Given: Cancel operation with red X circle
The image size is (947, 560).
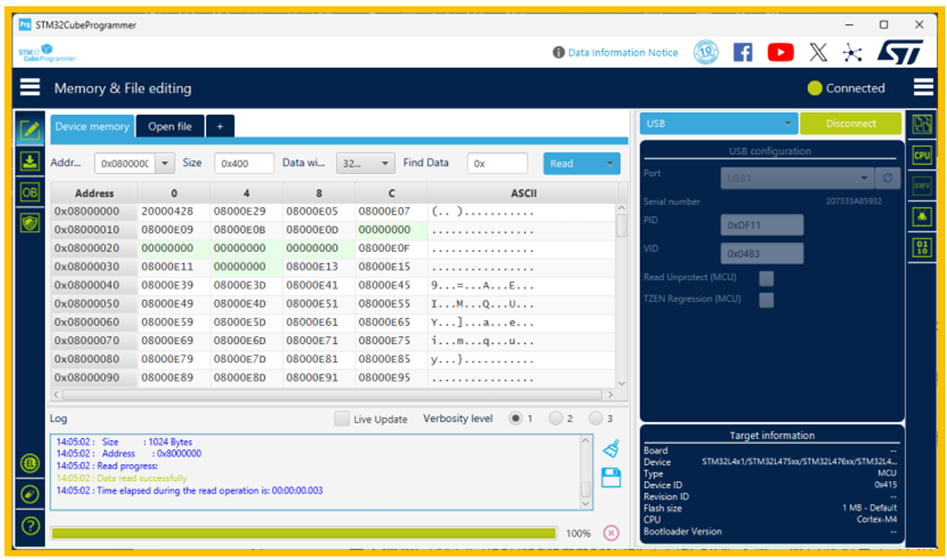Looking at the screenshot, I should [x=611, y=533].
